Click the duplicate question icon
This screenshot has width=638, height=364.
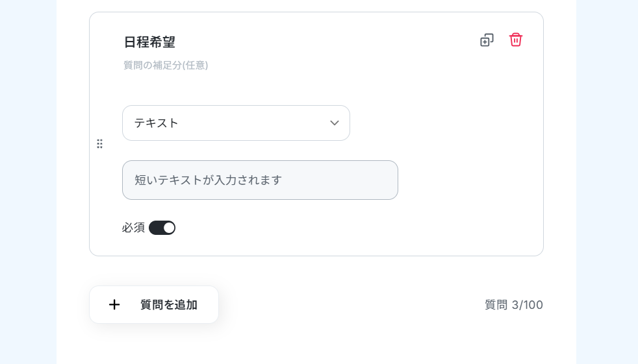[x=487, y=40]
